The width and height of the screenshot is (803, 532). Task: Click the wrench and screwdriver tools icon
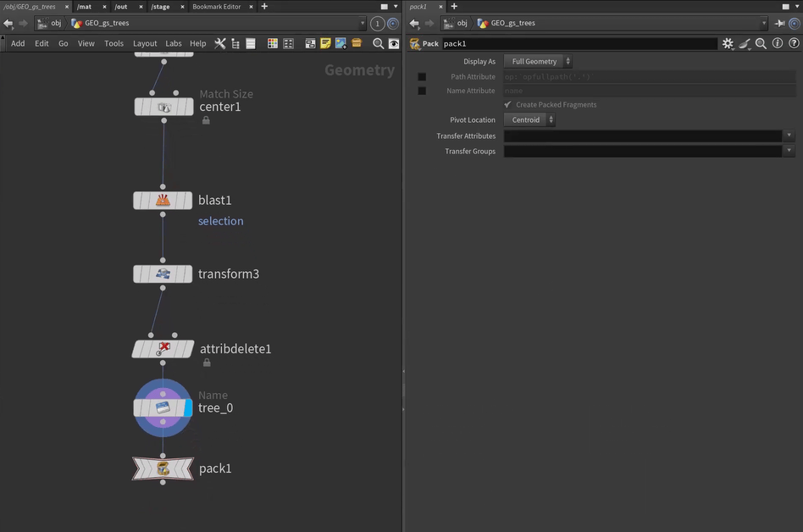point(219,43)
